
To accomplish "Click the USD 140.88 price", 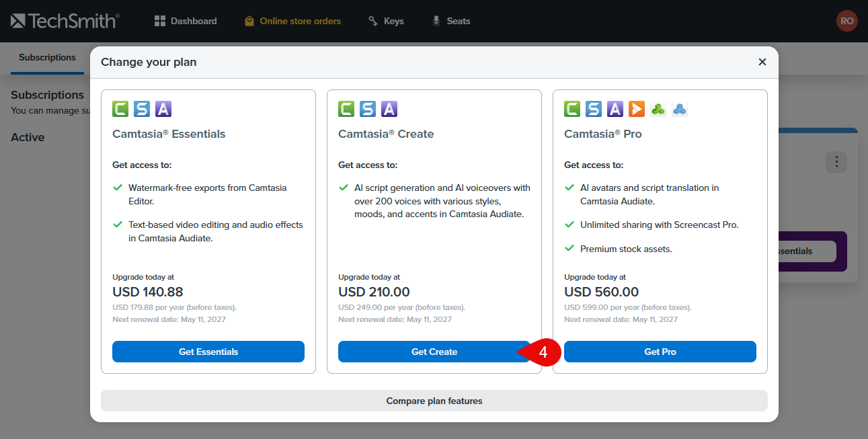I will [148, 292].
